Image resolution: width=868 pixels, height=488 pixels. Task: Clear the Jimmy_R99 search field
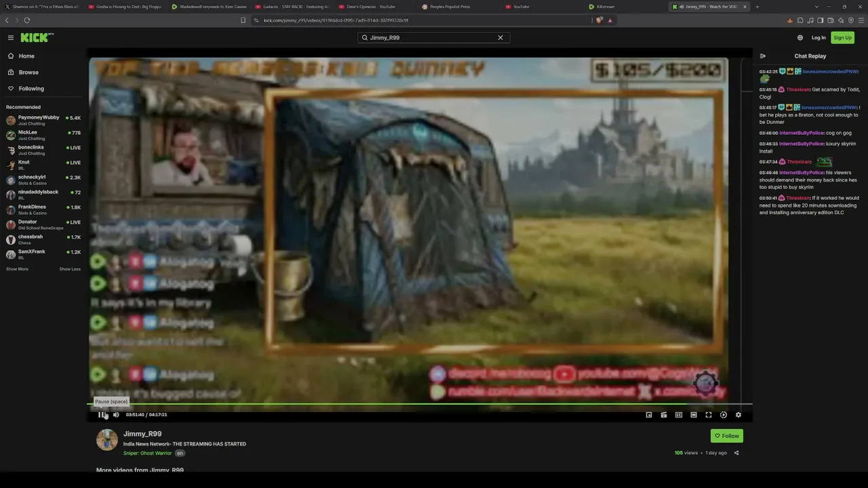(500, 38)
